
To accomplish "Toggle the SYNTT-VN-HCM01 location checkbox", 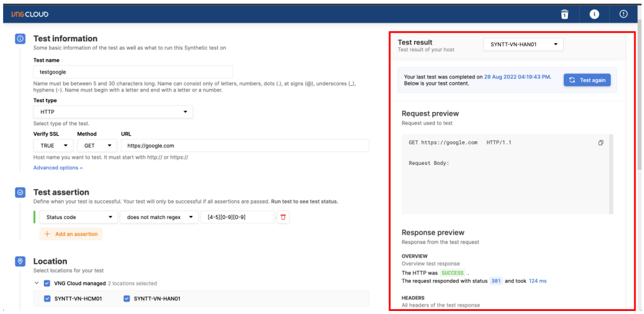I will click(x=47, y=298).
